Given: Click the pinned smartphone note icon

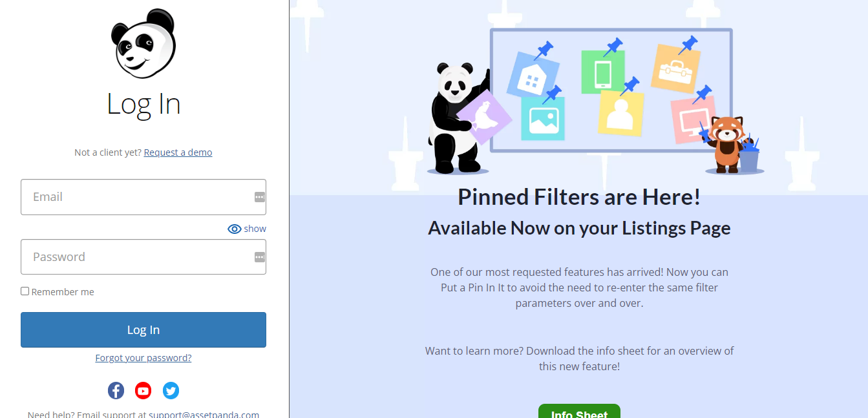Looking at the screenshot, I should tap(602, 72).
